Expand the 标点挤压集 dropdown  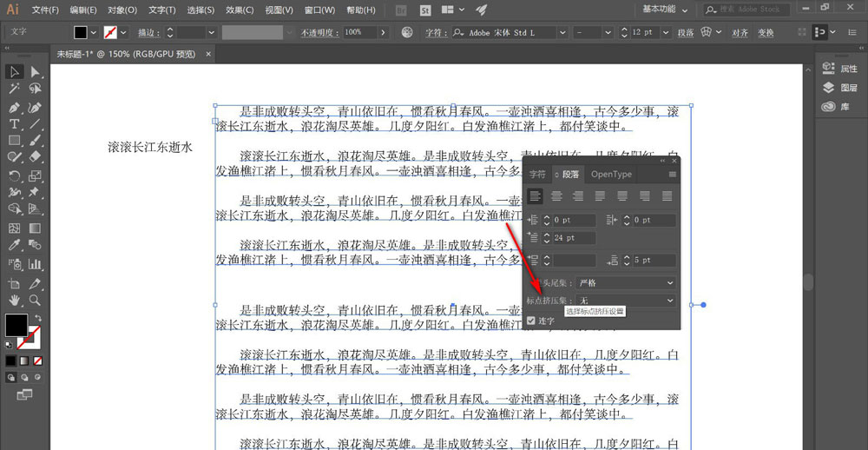(625, 301)
